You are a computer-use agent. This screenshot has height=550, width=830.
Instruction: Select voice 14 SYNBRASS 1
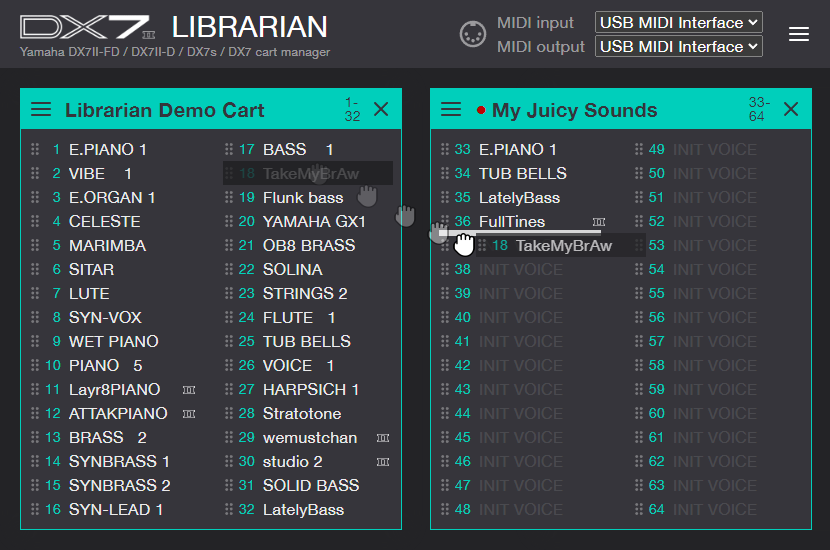pyautogui.click(x=119, y=462)
